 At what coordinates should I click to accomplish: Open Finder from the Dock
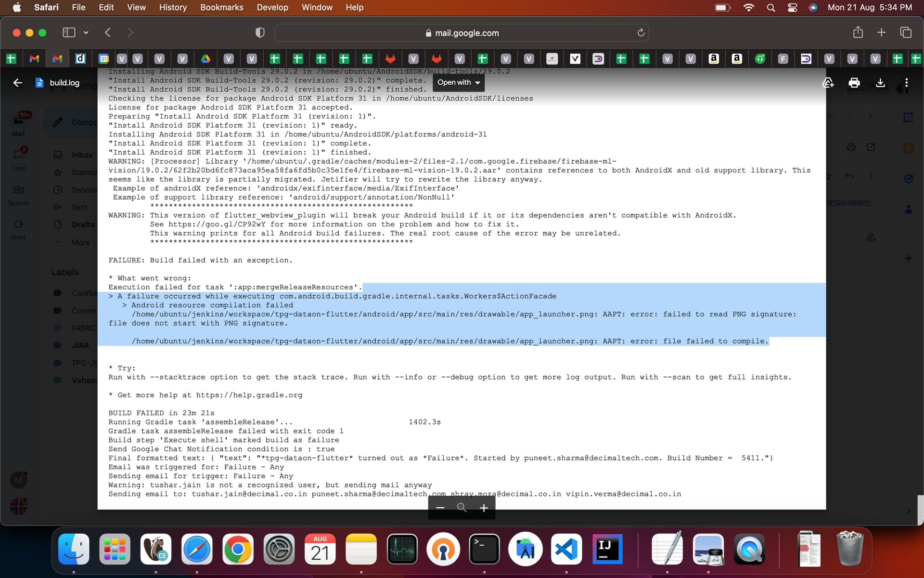(74, 549)
